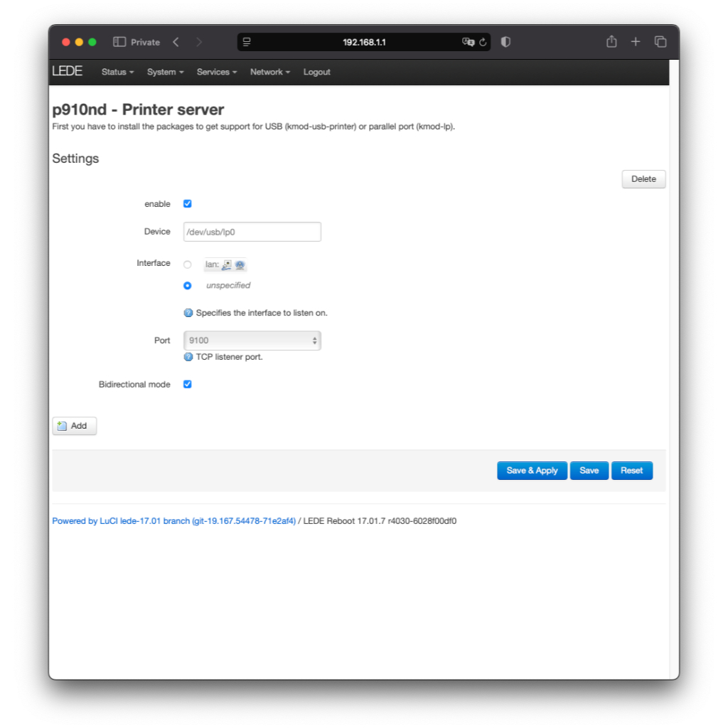Screen dimensions: 728x728
Task: Expand the Services dropdown menu
Action: tap(216, 72)
